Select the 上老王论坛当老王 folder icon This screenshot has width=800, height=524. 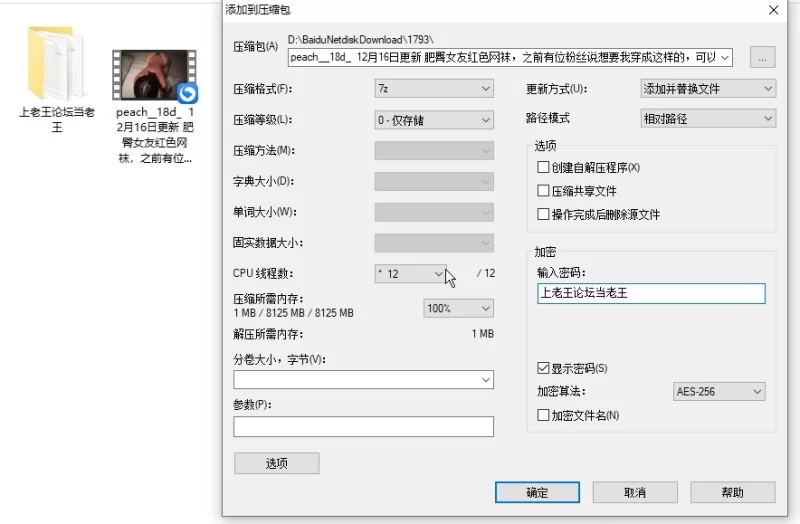[55, 63]
